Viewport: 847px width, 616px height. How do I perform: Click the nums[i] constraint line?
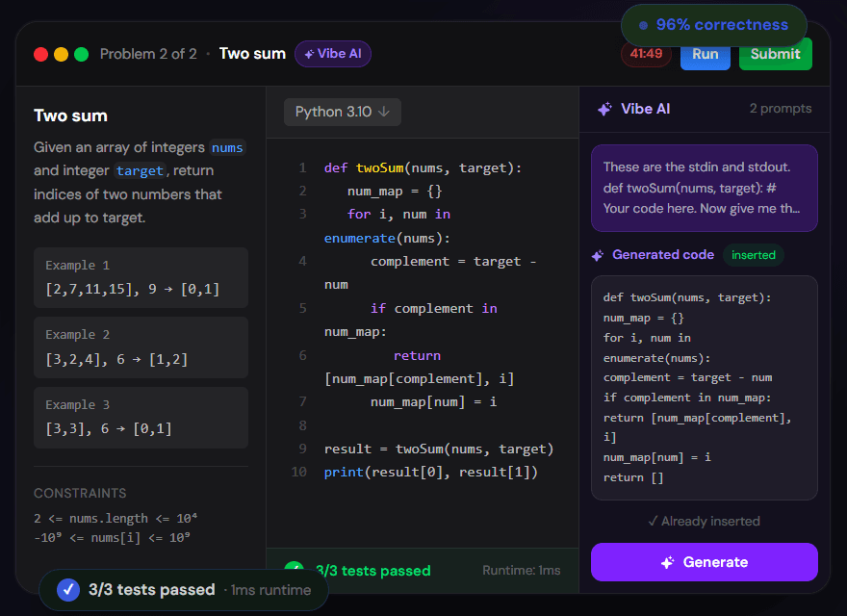pos(112,538)
